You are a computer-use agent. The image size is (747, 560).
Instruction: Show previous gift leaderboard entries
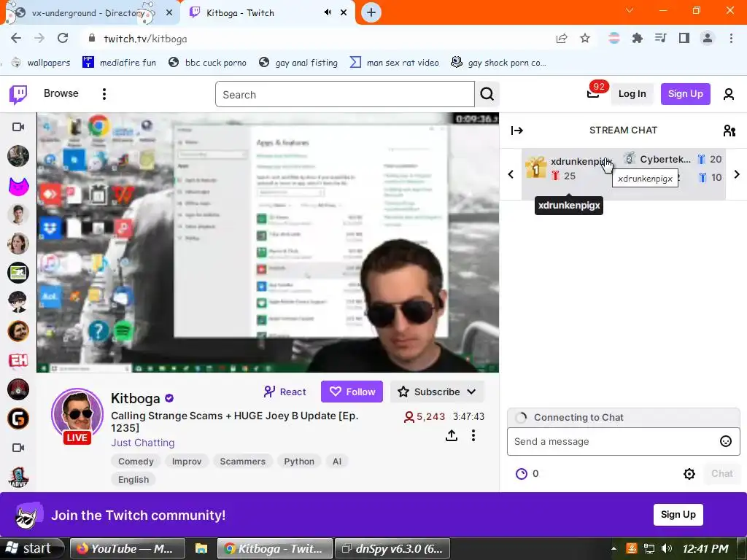tap(511, 174)
